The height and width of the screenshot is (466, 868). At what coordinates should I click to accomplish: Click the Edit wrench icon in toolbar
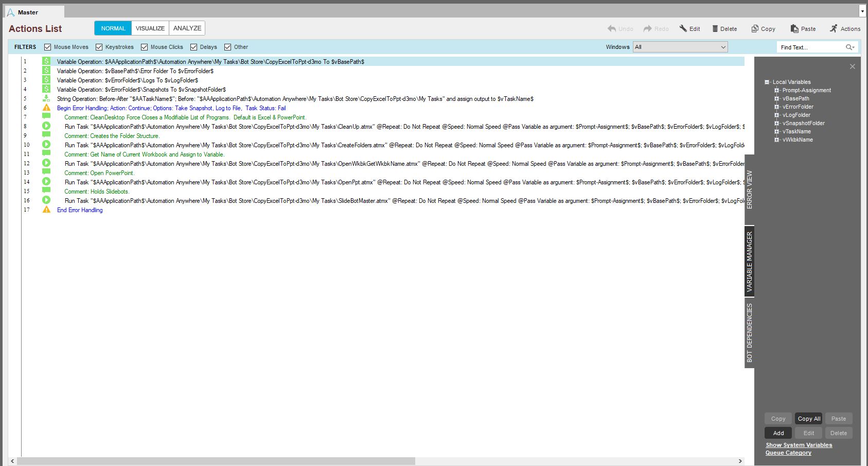[683, 29]
